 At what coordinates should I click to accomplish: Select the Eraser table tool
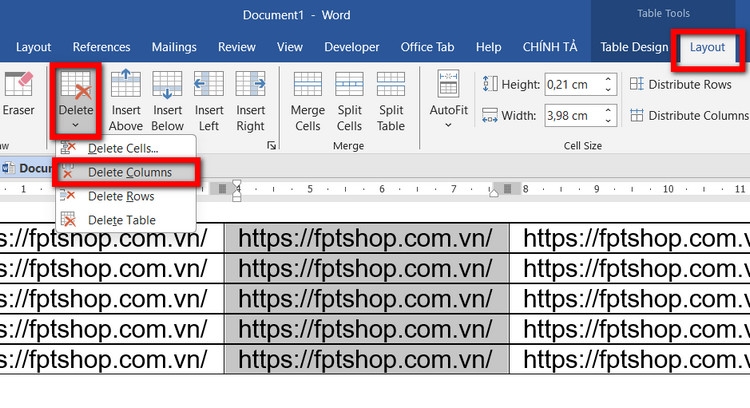18,94
